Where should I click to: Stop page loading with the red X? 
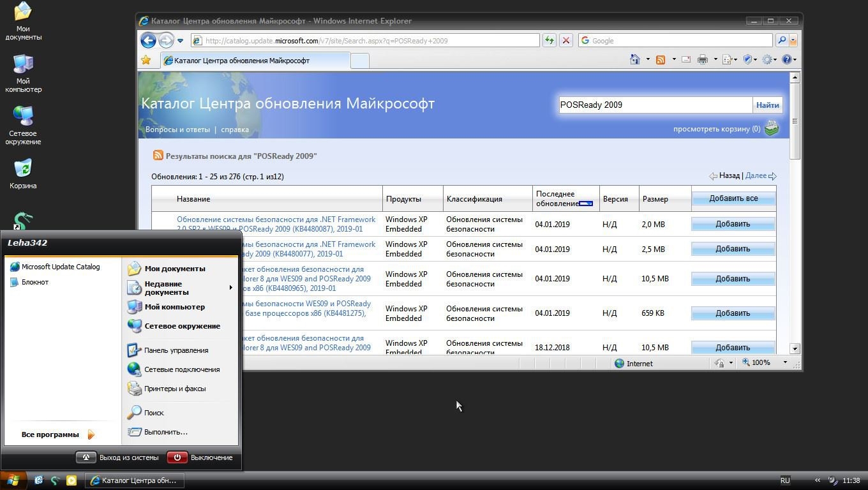click(565, 40)
